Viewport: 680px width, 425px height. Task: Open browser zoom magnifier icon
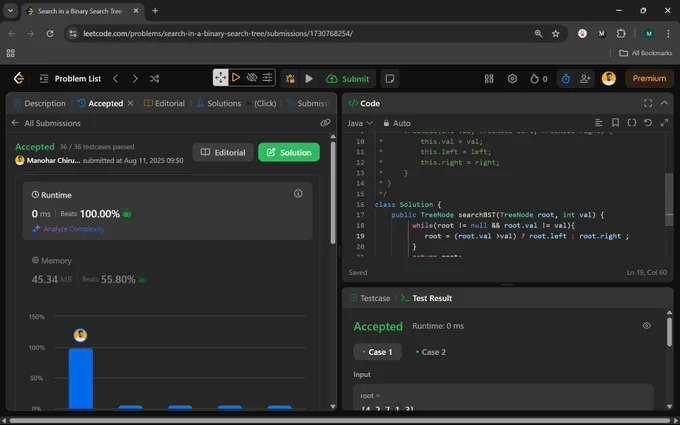tap(538, 33)
